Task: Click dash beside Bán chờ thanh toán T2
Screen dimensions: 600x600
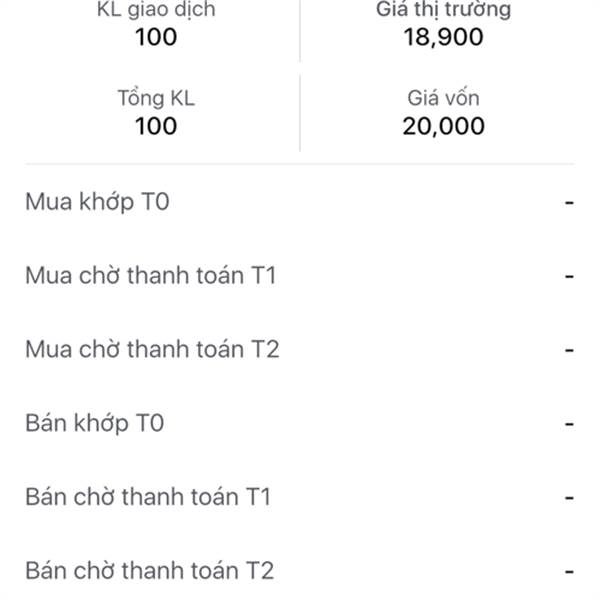Action: tap(569, 572)
